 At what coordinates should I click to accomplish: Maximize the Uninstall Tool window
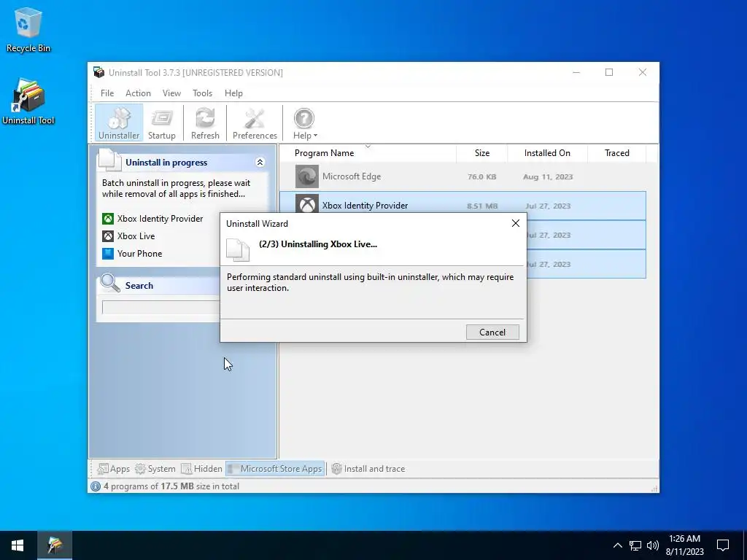point(609,72)
